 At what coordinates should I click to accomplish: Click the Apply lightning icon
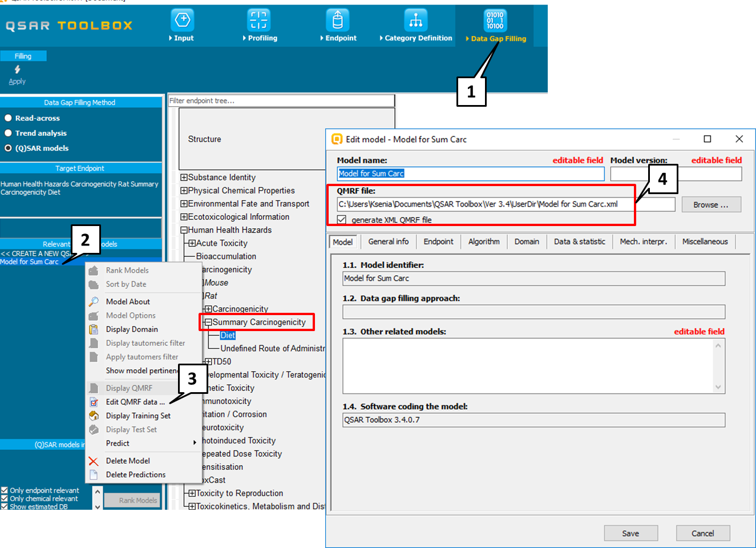(x=17, y=70)
